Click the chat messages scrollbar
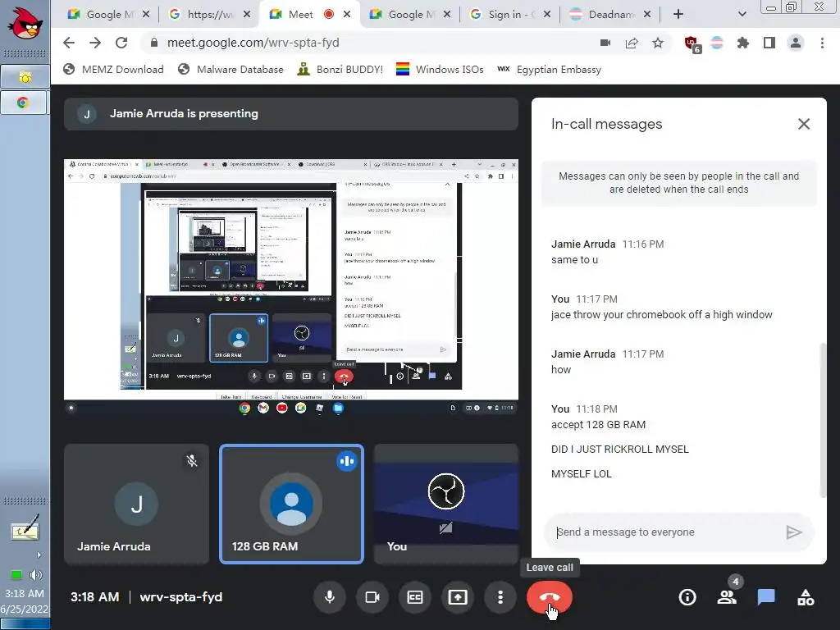Screen dimensions: 840x630 click(x=823, y=421)
